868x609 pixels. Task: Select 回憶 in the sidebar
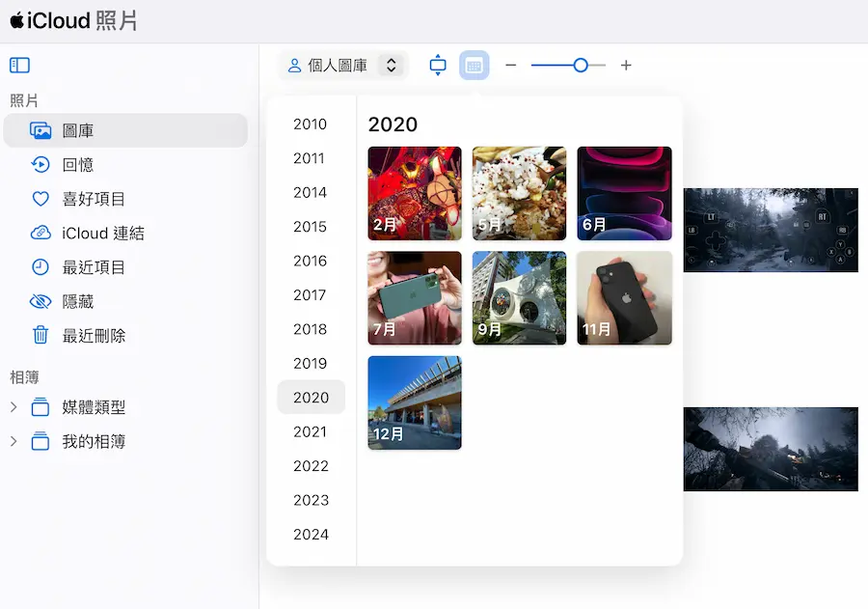click(125, 165)
